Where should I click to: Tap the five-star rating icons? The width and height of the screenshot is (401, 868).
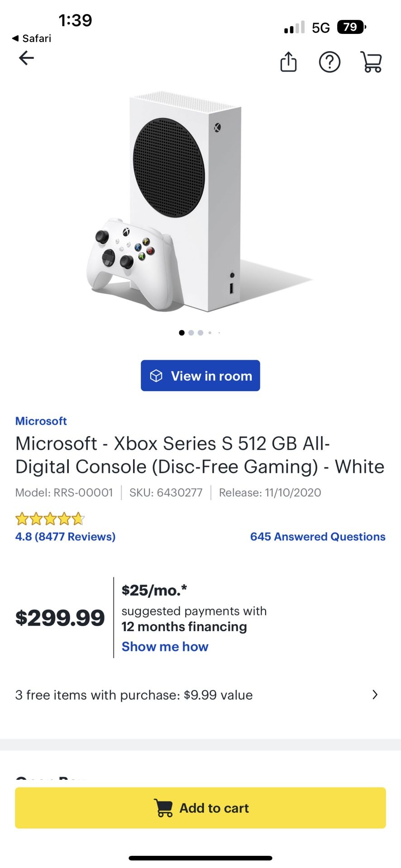pos(50,519)
